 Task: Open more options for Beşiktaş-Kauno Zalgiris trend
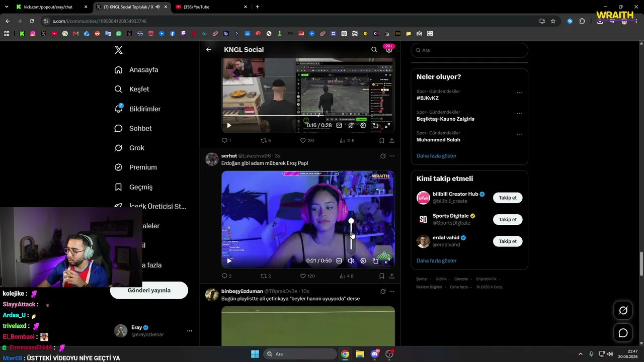(x=519, y=114)
